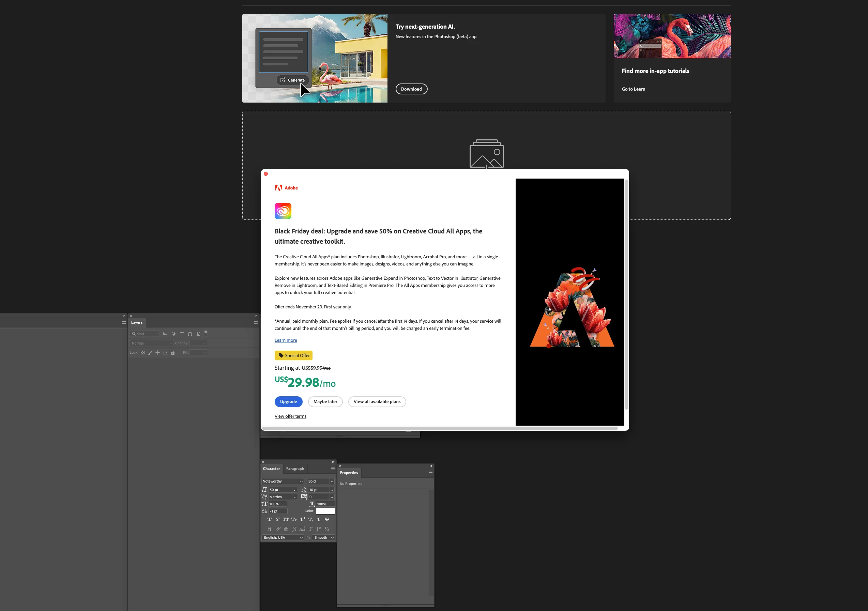Filter layers by adjustment layers icon

click(173, 334)
